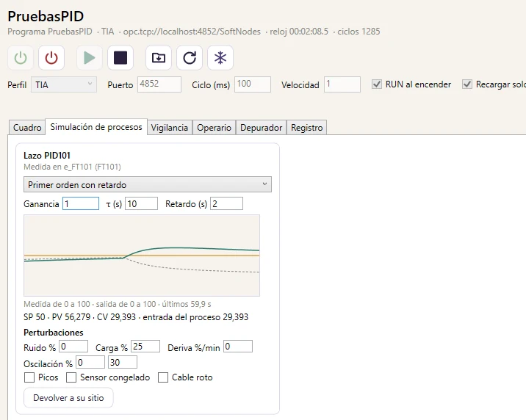Click the Ruido % input field
This screenshot has height=420, width=526.
73,347
